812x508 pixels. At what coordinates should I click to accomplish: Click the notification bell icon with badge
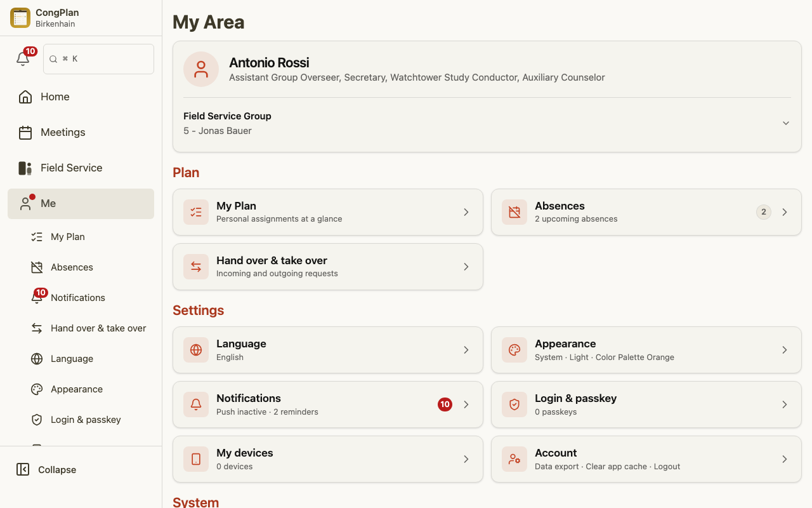(x=23, y=58)
